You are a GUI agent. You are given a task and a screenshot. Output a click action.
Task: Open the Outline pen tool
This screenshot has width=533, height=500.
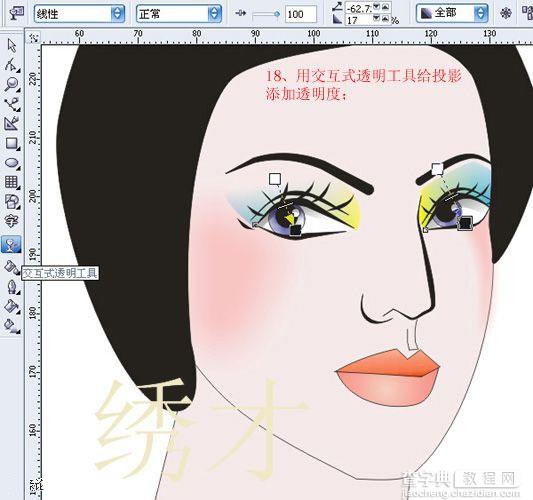(x=12, y=287)
